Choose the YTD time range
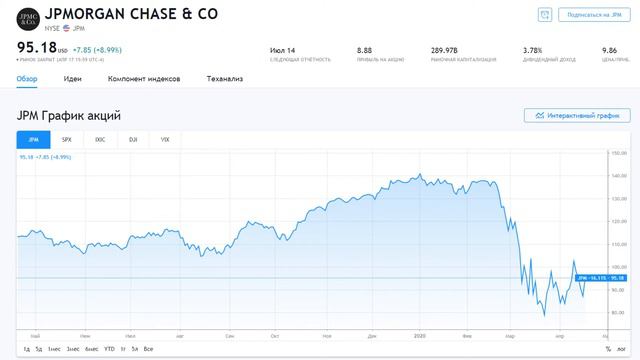This screenshot has width=640, height=360. 109,349
